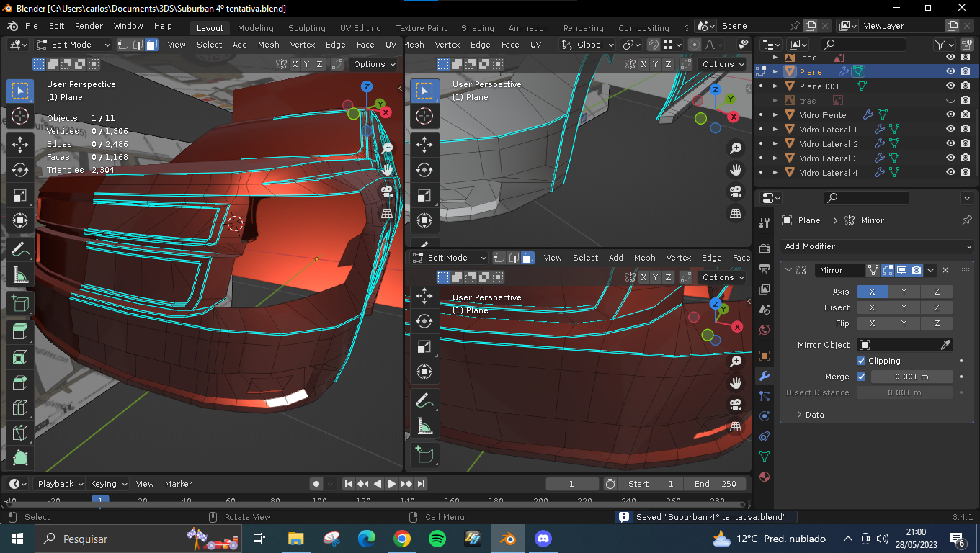The width and height of the screenshot is (980, 553).
Task: Select the Rotate tool in left toolbar
Action: [x=20, y=170]
